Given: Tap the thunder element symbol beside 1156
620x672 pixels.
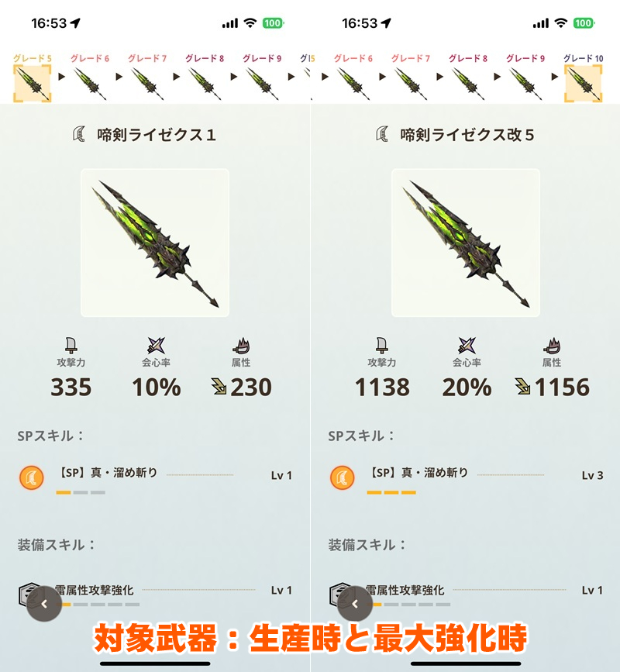Looking at the screenshot, I should pyautogui.click(x=522, y=386).
